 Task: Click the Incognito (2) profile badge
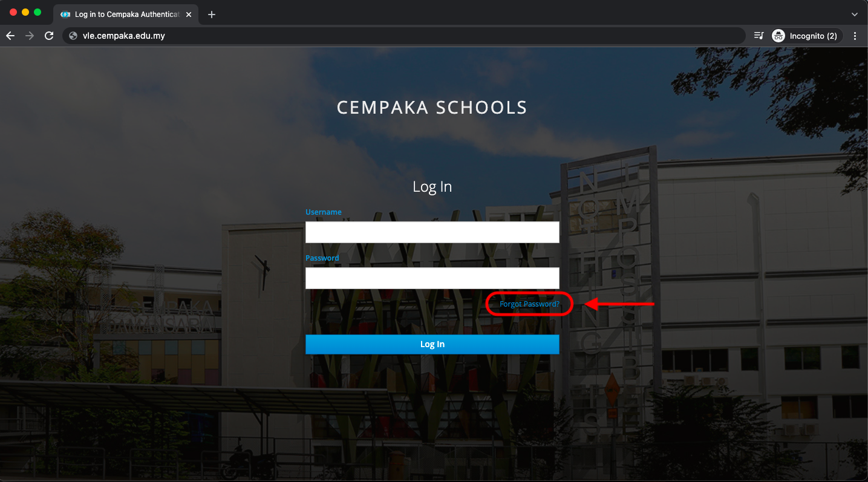[806, 36]
